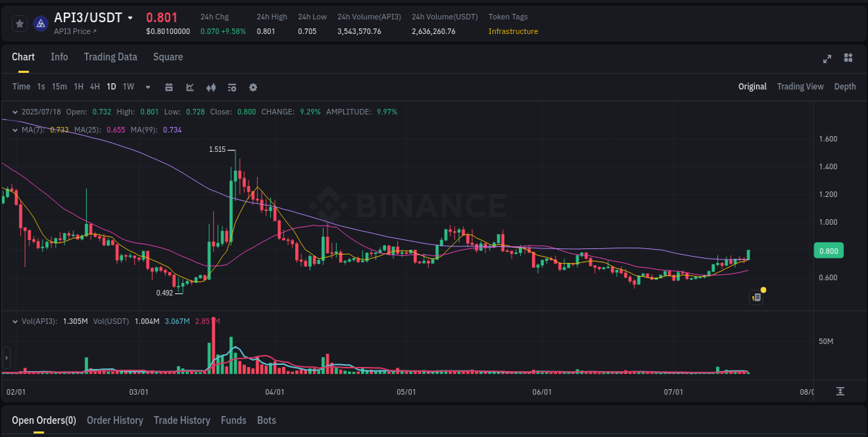Open more intervals dropdown next to 1W
The image size is (868, 437).
[x=147, y=87]
